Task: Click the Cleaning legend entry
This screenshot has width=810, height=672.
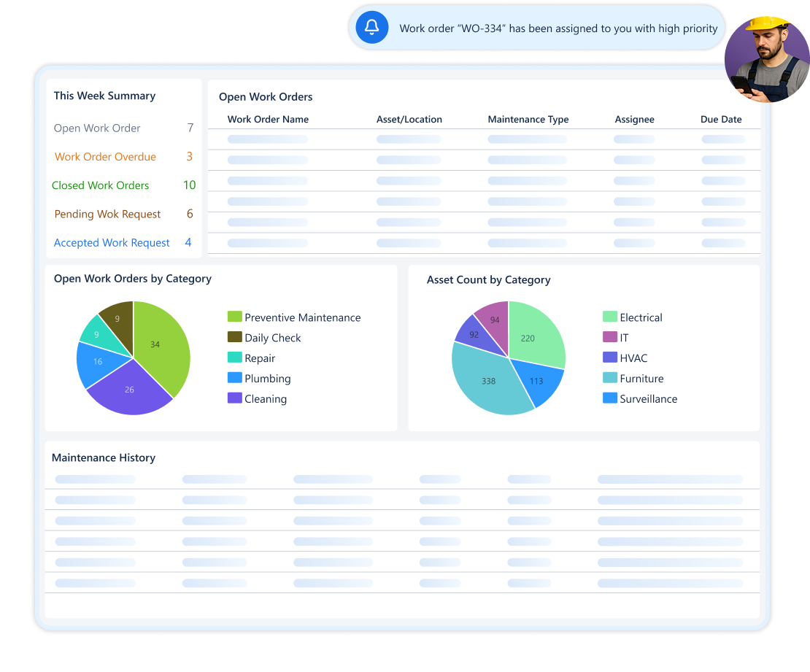Action: 258,398
